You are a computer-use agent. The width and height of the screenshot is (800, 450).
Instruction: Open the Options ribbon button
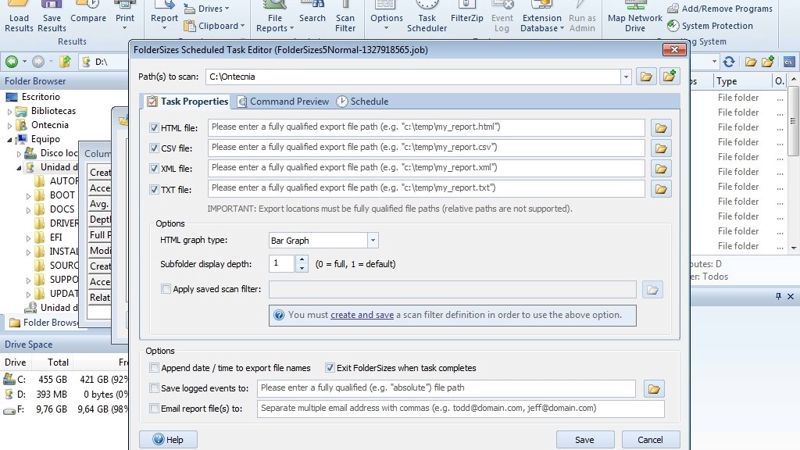tap(386, 15)
